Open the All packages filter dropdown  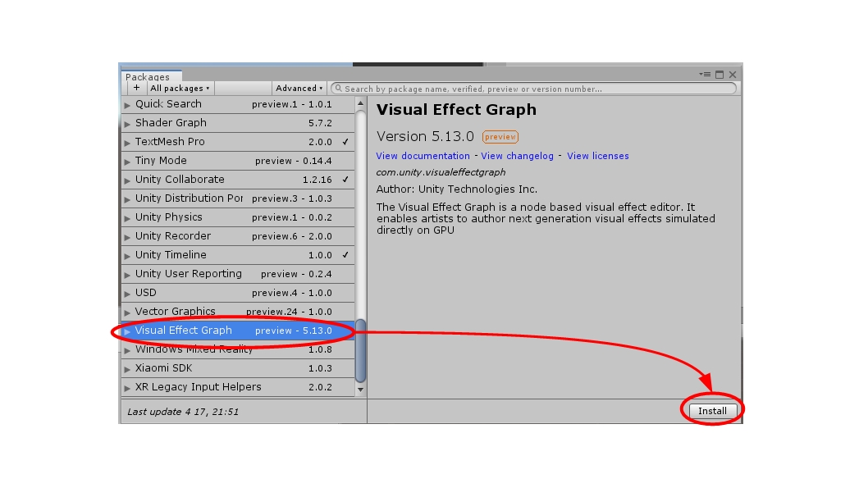click(180, 88)
